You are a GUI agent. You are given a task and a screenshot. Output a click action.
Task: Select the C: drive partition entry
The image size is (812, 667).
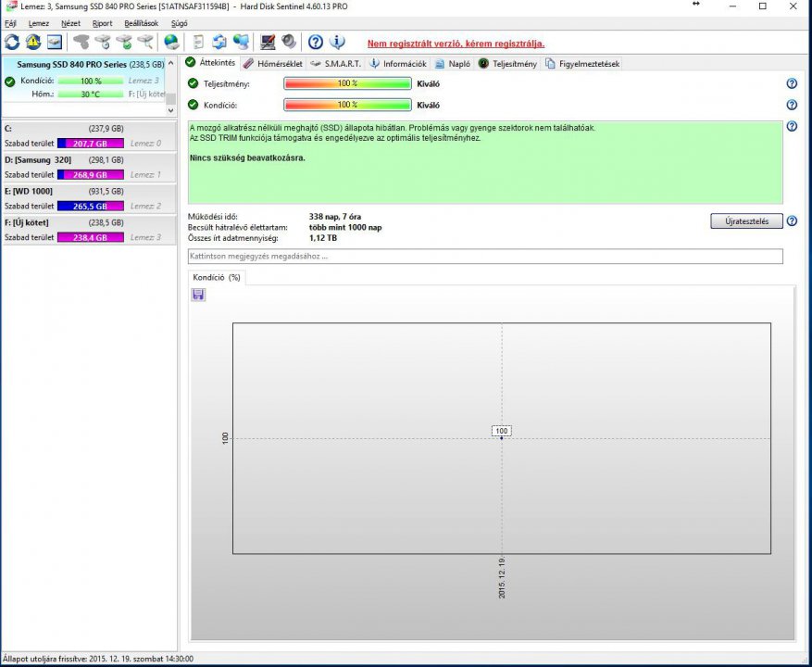point(89,136)
